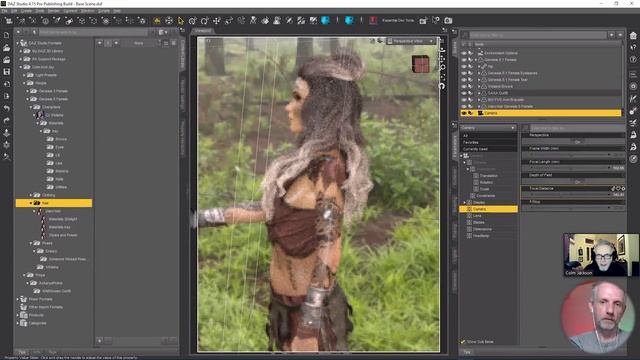Open Perspective View camera dropdown

[411, 41]
